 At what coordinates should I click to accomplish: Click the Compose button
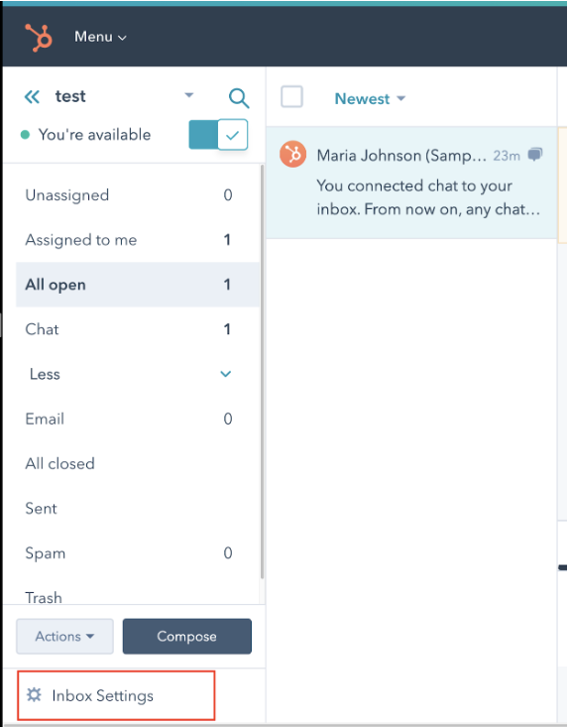(187, 636)
